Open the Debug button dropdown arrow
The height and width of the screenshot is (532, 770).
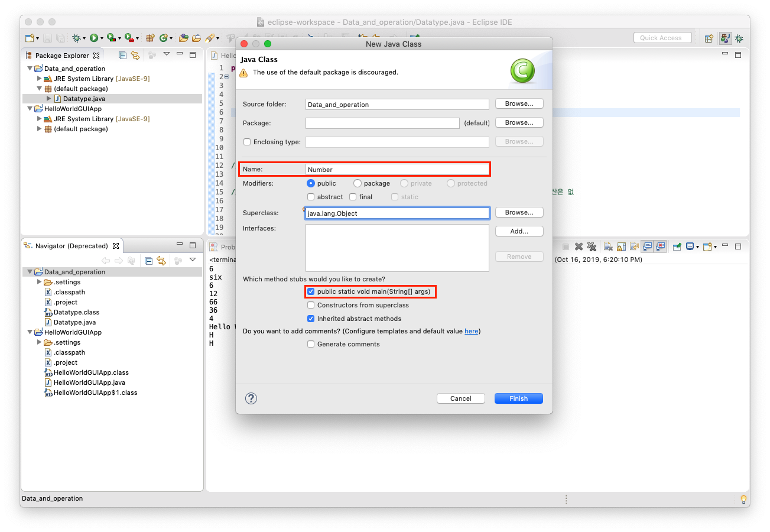click(x=85, y=38)
